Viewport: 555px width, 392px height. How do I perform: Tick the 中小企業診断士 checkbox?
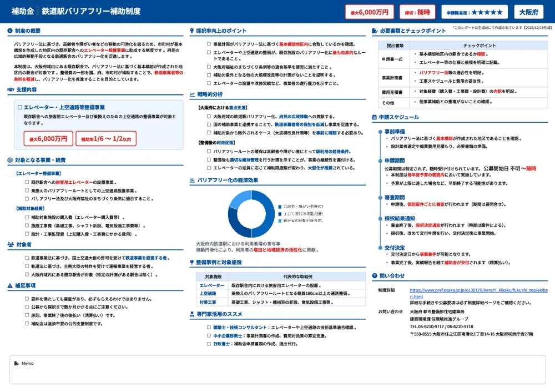208,336
